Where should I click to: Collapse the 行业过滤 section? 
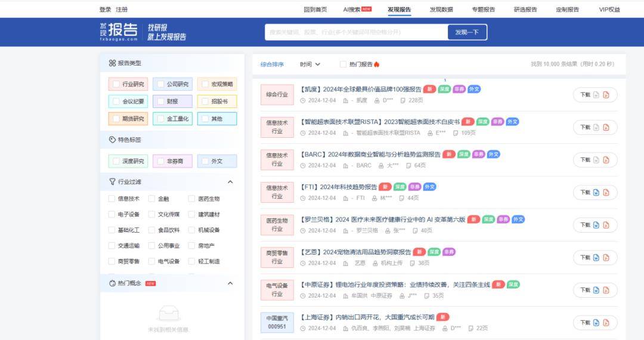point(230,181)
